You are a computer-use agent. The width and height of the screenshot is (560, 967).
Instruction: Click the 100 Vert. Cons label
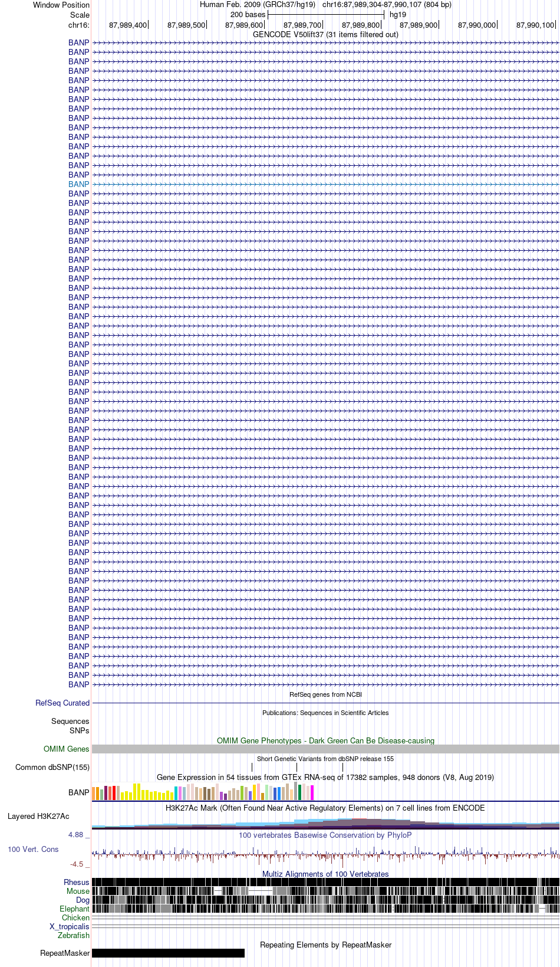(33, 849)
